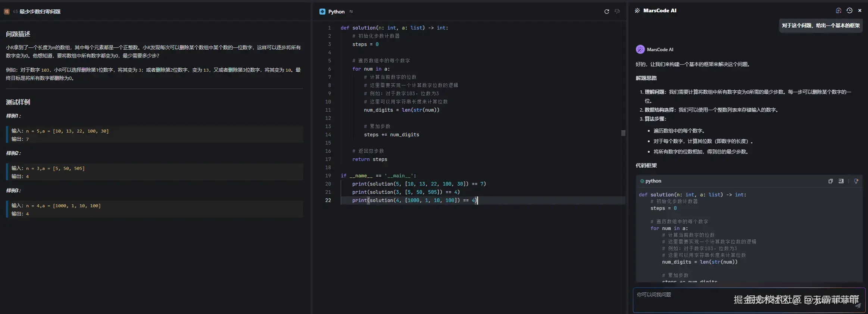Click the '样例3：' label

13,190
